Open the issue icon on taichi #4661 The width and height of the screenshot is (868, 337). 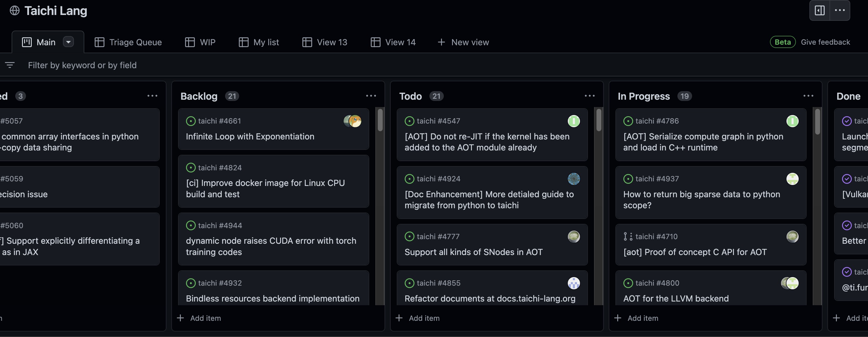point(191,120)
